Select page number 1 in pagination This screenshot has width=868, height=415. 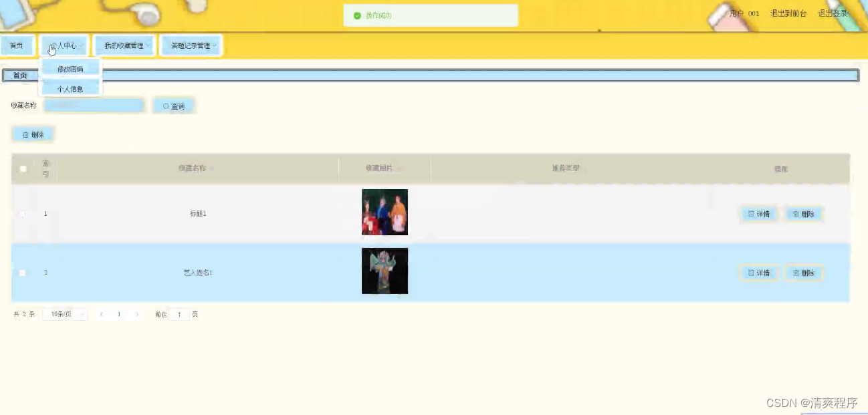(x=119, y=314)
